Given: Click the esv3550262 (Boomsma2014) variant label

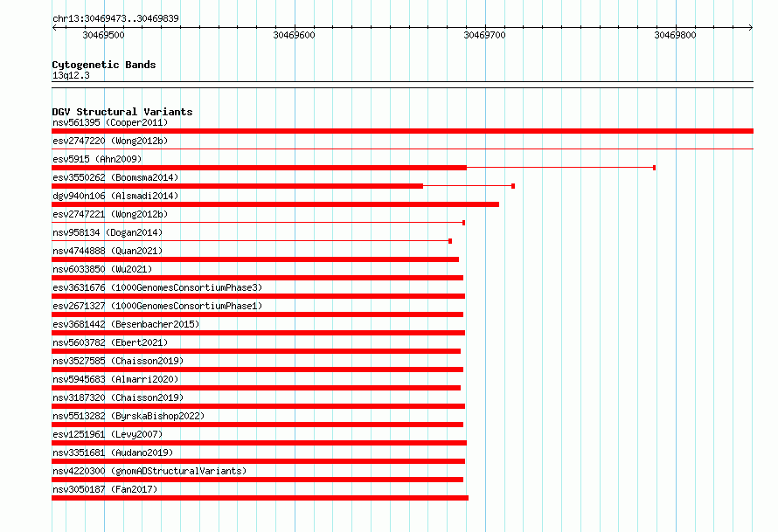Looking at the screenshot, I should point(115,177).
